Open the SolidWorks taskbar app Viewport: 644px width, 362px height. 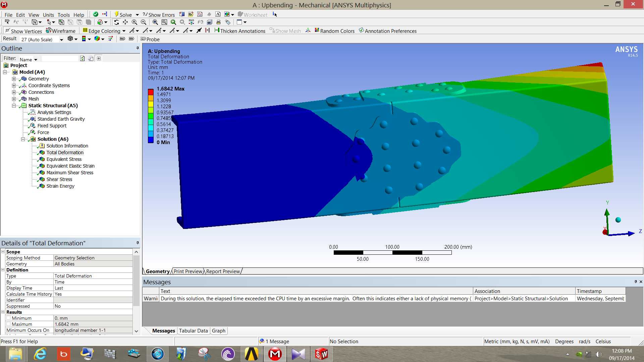click(321, 354)
